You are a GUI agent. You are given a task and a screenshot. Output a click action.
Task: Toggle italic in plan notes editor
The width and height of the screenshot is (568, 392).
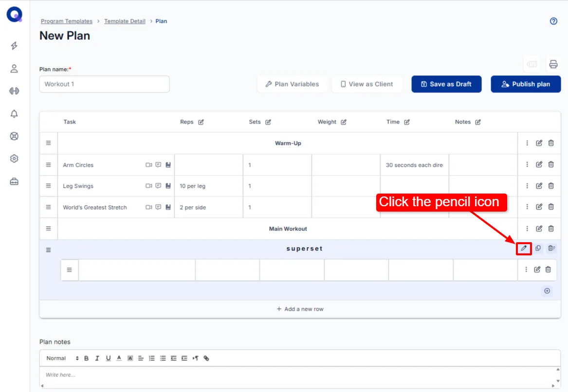(97, 358)
